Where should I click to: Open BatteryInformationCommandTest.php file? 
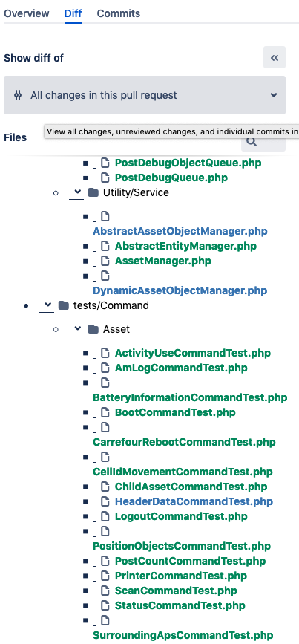[190, 397]
